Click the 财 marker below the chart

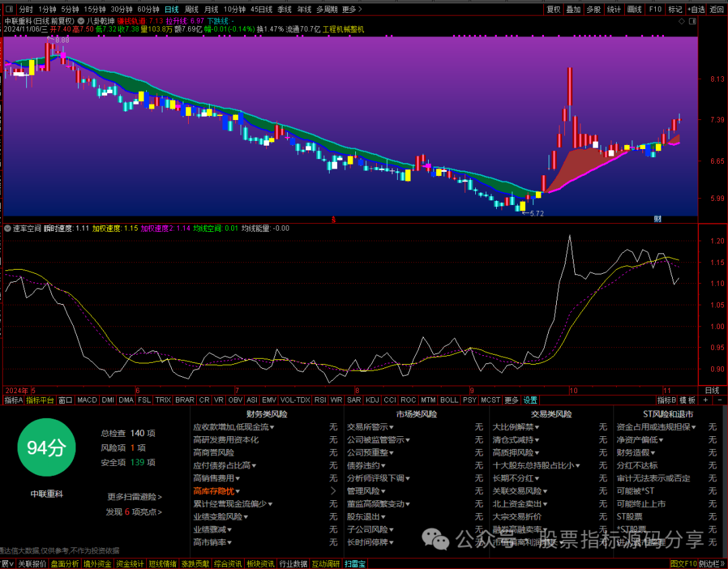coord(658,219)
